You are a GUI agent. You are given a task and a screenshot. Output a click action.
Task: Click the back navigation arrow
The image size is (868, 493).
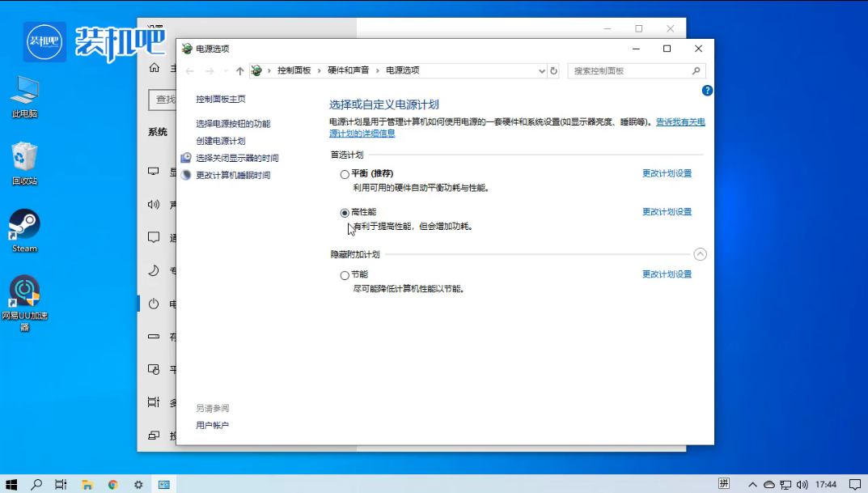point(189,70)
